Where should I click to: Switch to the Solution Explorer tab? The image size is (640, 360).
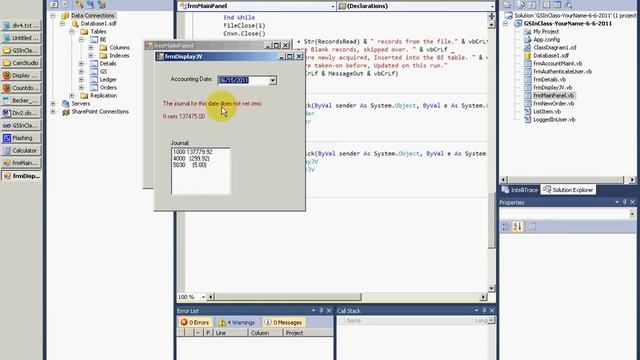568,190
